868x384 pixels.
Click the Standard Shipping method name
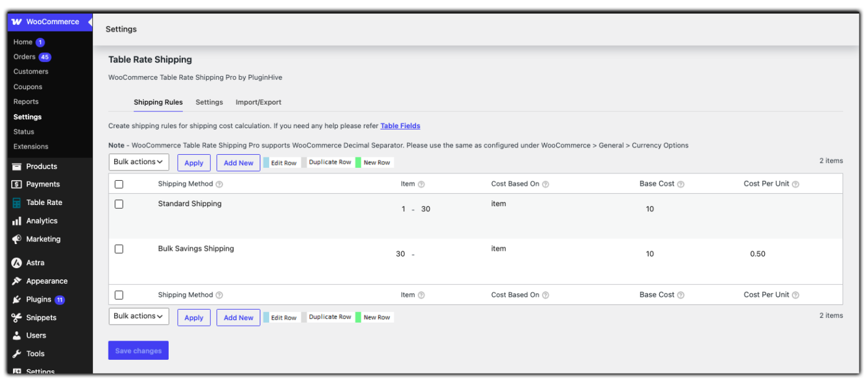(x=190, y=204)
